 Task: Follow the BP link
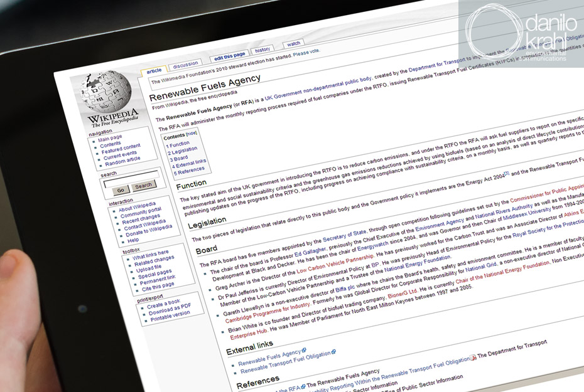[x=375, y=265]
